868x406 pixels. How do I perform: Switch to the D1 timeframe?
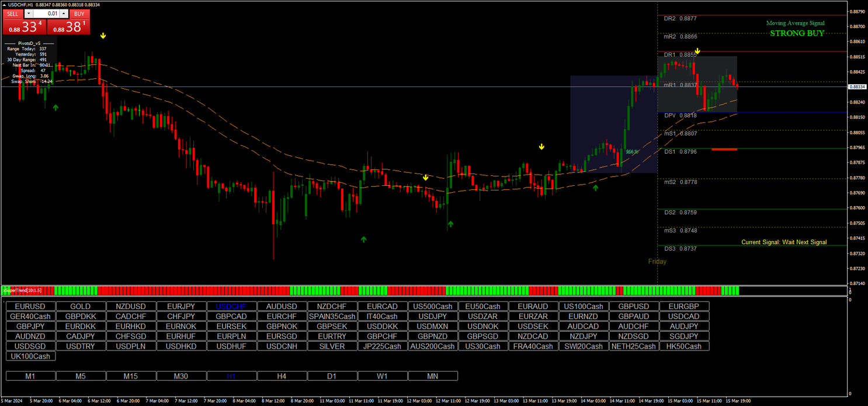coord(332,376)
